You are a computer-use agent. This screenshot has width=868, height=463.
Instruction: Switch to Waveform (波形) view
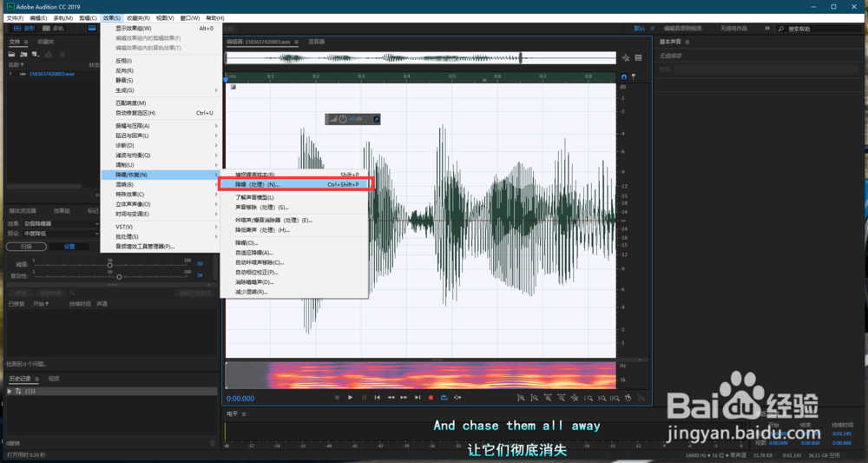tap(23, 29)
